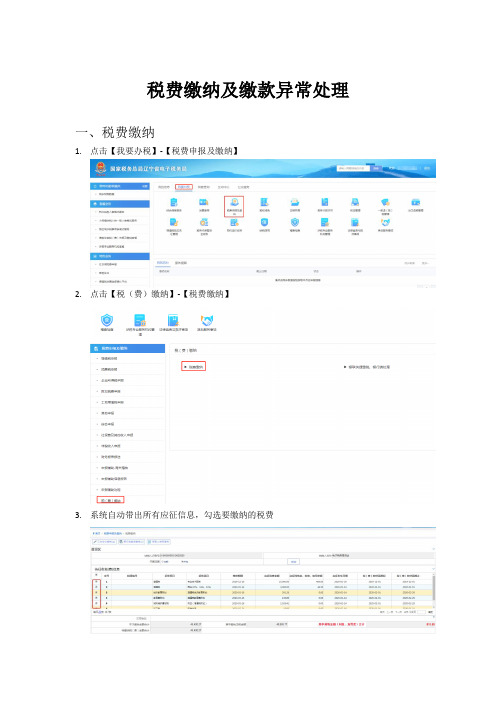Click the national tax emblem logo in portal header

100,169
